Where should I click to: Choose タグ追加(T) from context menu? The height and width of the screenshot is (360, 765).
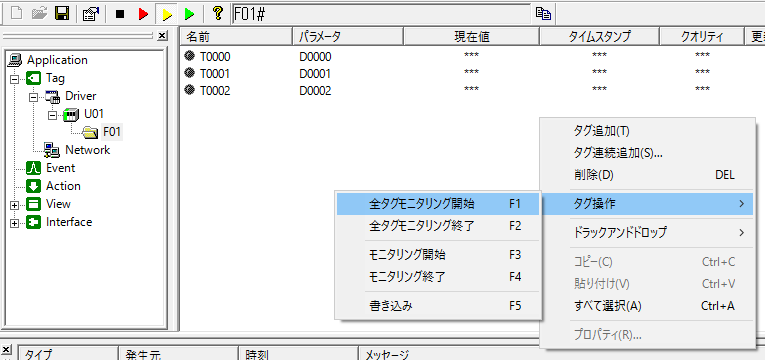pos(646,131)
